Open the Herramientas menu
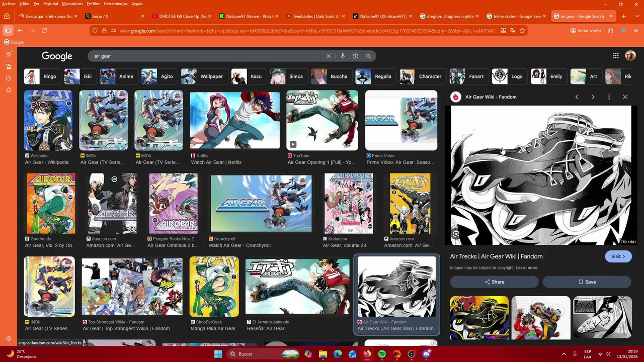The width and height of the screenshot is (644, 362). pos(116,4)
